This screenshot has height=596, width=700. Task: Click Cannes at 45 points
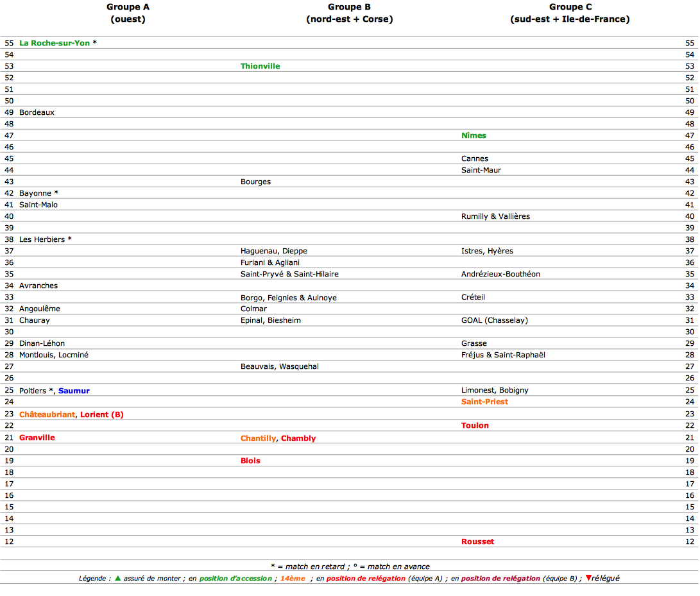click(475, 158)
